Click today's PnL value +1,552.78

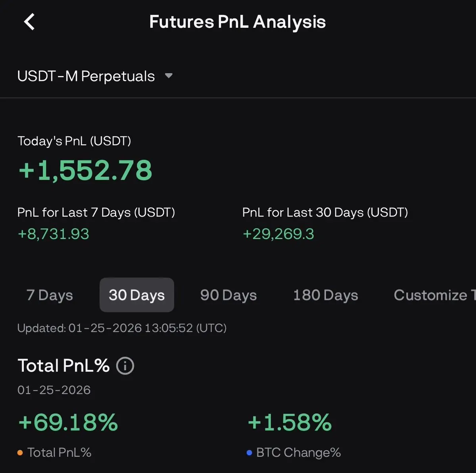pyautogui.click(x=85, y=170)
